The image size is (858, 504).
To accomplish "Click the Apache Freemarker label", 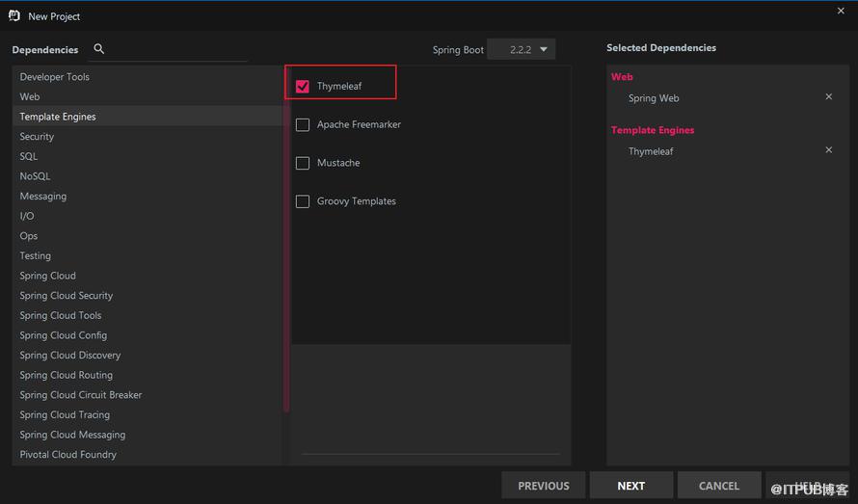I will [x=359, y=124].
